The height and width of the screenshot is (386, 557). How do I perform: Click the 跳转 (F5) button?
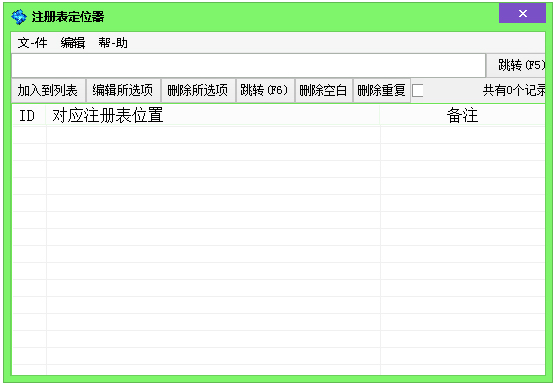[516, 65]
